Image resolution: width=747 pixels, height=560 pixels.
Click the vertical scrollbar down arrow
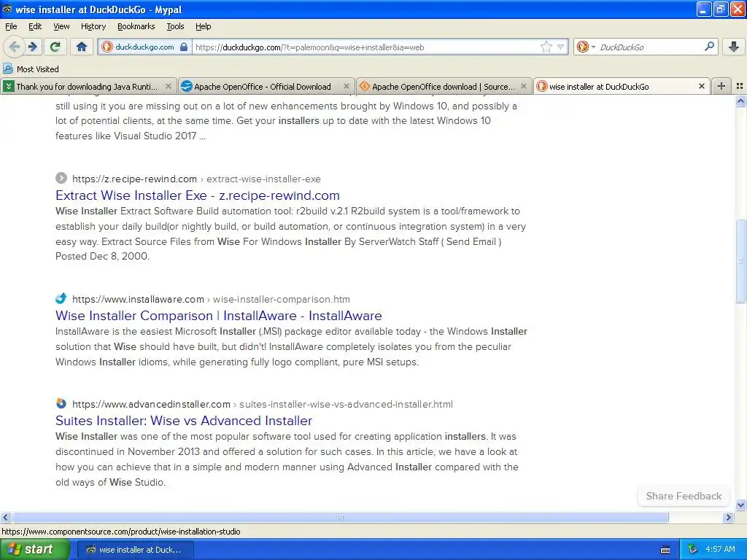click(x=740, y=505)
